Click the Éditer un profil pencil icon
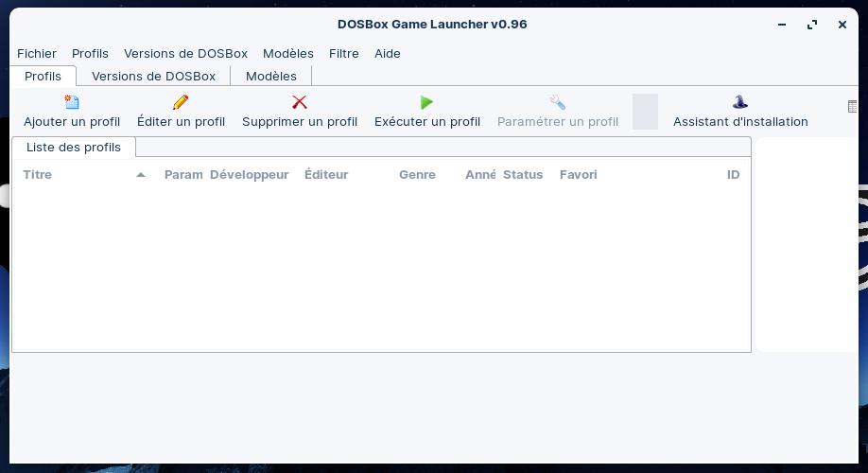The width and height of the screenshot is (868, 473). click(x=181, y=102)
